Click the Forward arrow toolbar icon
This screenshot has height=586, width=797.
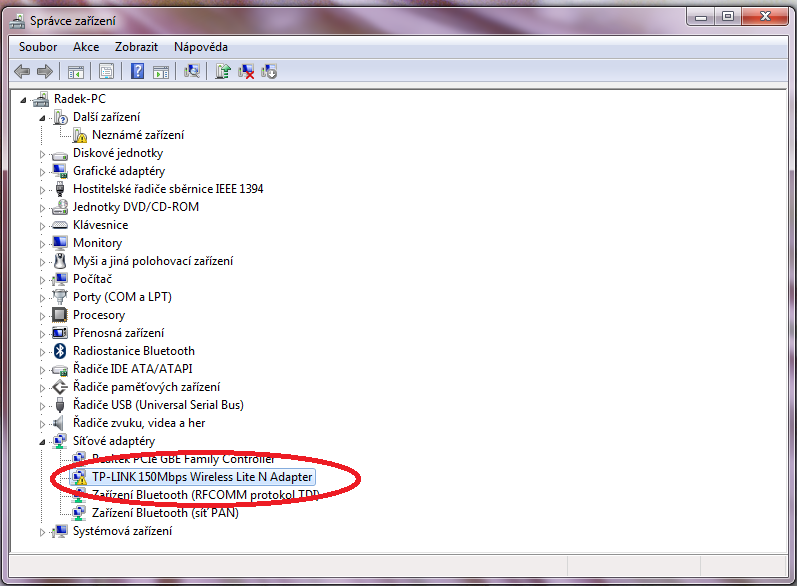point(45,72)
